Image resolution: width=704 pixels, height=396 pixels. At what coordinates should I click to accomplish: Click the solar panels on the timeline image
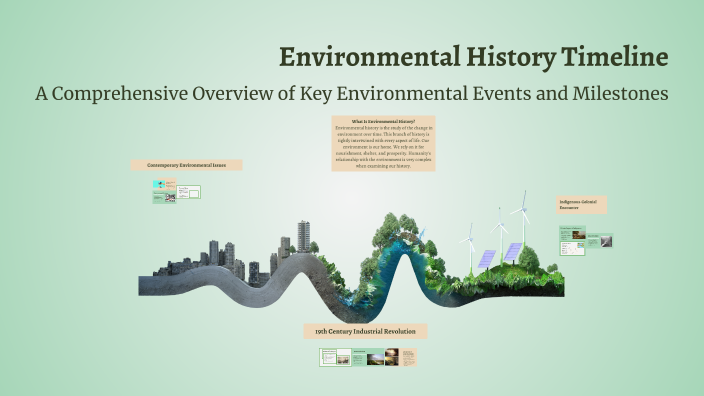tap(499, 255)
